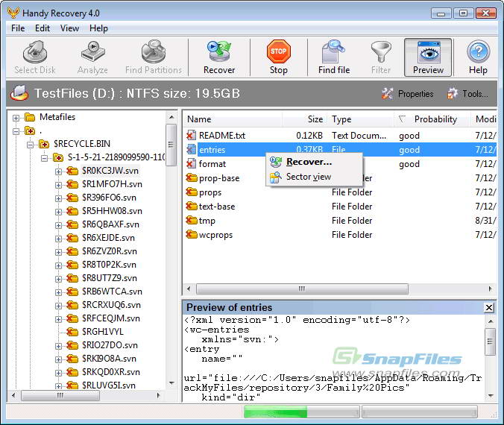Collapse the S-1-5-21-2189099590 node
504x425 pixels.
click(x=44, y=158)
